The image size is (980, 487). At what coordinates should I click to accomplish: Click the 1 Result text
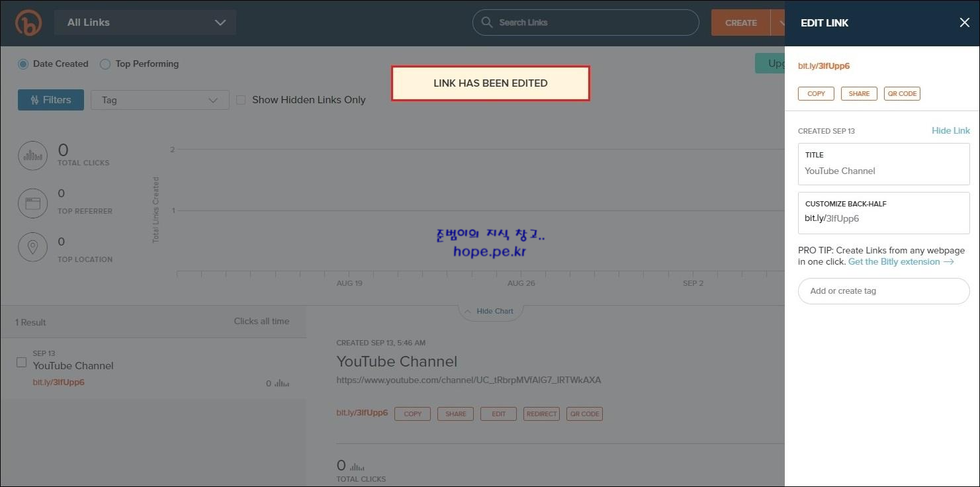[30, 322]
